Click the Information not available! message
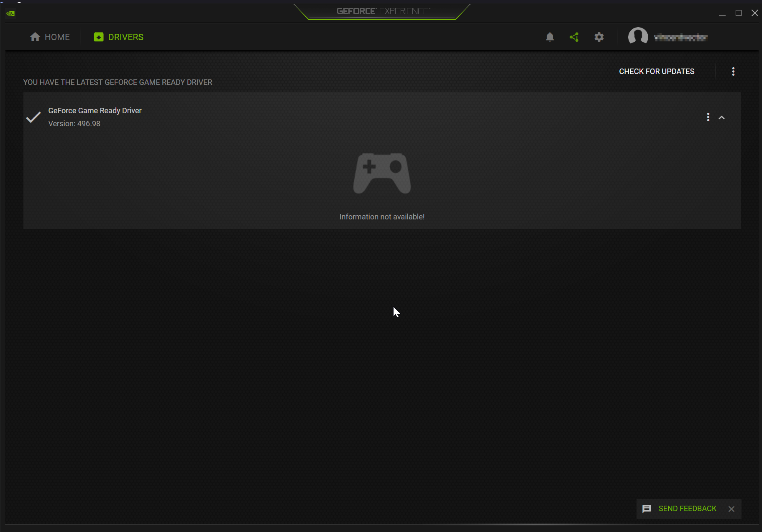 coord(382,217)
